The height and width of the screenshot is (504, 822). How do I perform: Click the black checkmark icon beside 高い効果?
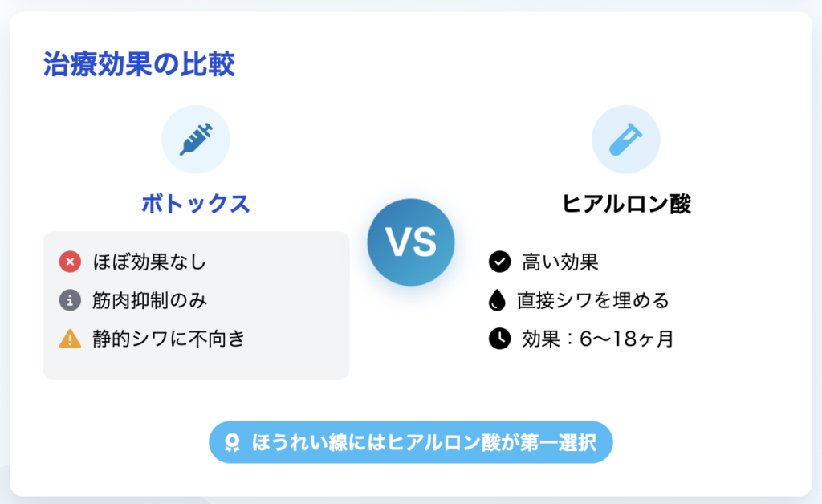[499, 262]
